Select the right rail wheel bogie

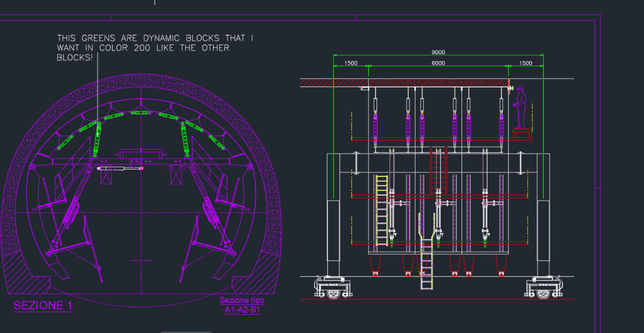pos(544,287)
